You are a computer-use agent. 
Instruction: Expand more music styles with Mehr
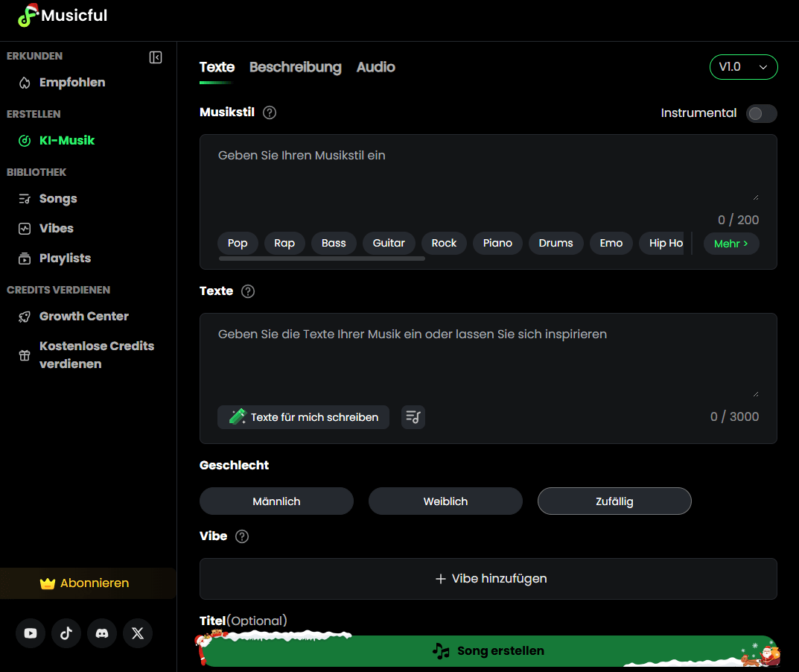pos(730,244)
